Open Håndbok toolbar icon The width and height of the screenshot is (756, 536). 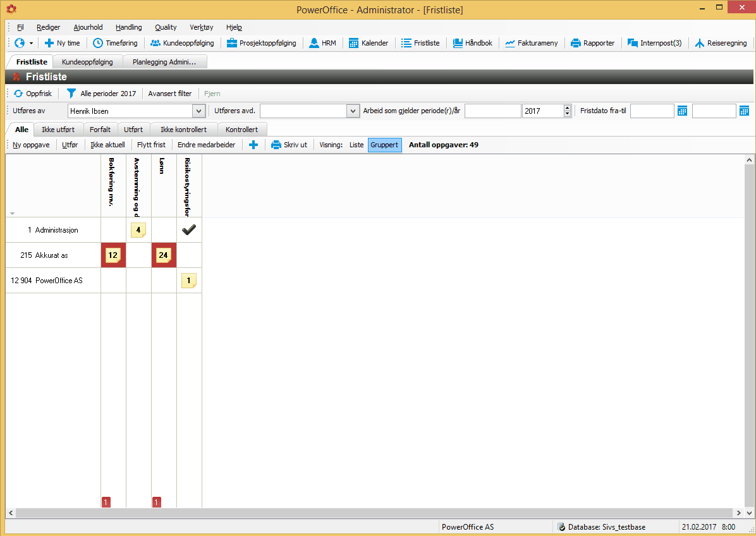pos(458,43)
